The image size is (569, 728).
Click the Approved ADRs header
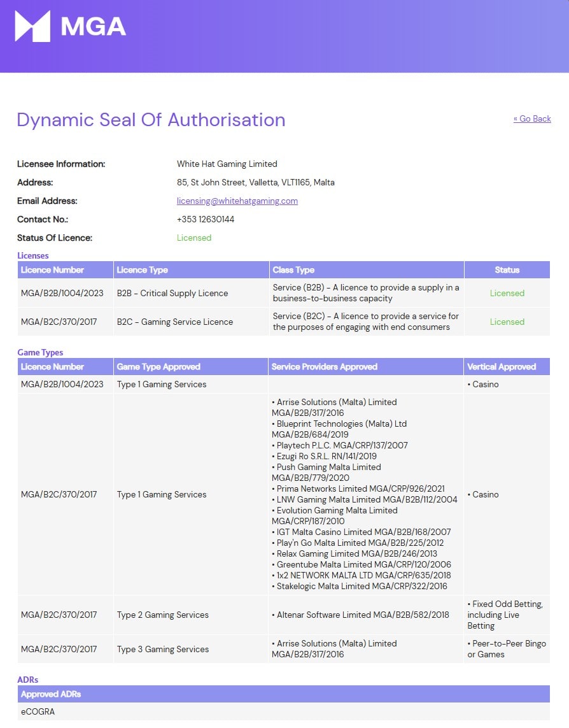pyautogui.click(x=51, y=694)
